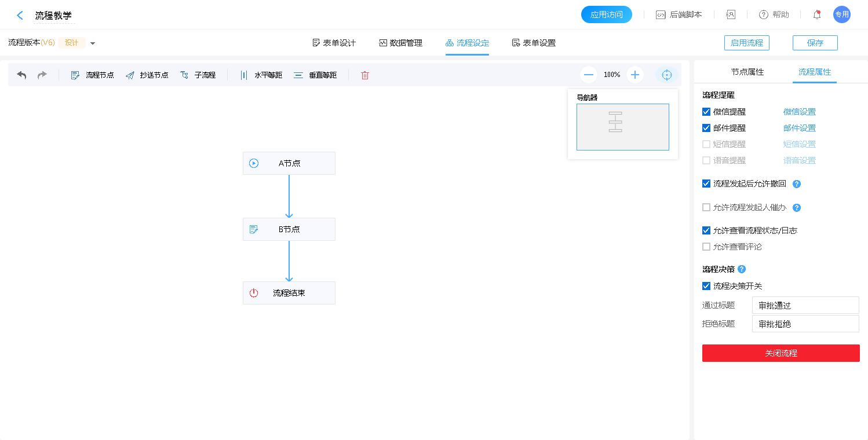Zoom in with the plus icon
The image size is (868, 440).
635,75
